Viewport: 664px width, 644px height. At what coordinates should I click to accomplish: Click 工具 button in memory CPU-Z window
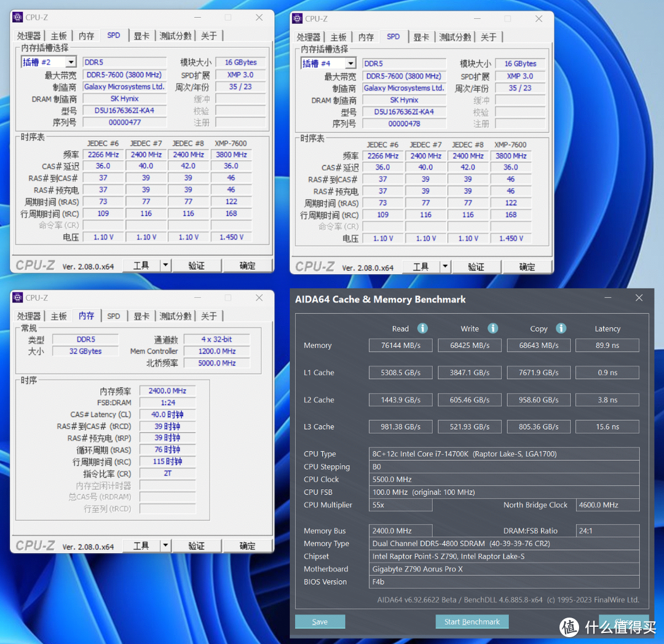click(x=141, y=546)
